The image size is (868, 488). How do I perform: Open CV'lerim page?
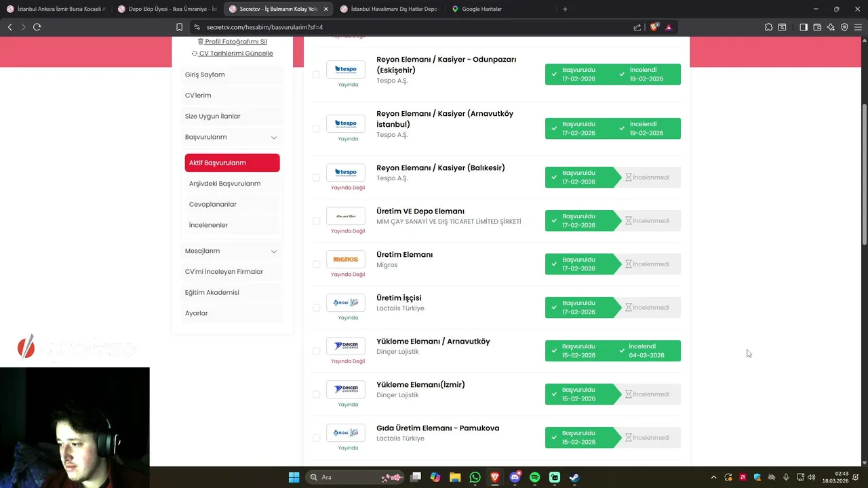(232, 96)
